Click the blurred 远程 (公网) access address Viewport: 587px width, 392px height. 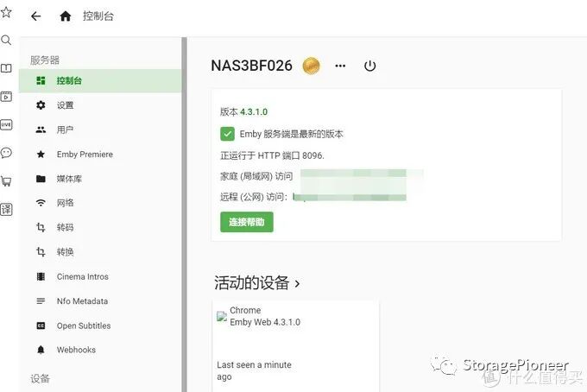tap(350, 197)
